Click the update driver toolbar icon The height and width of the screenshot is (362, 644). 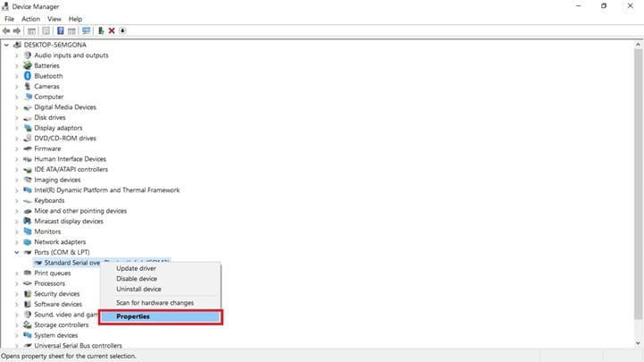tap(101, 30)
